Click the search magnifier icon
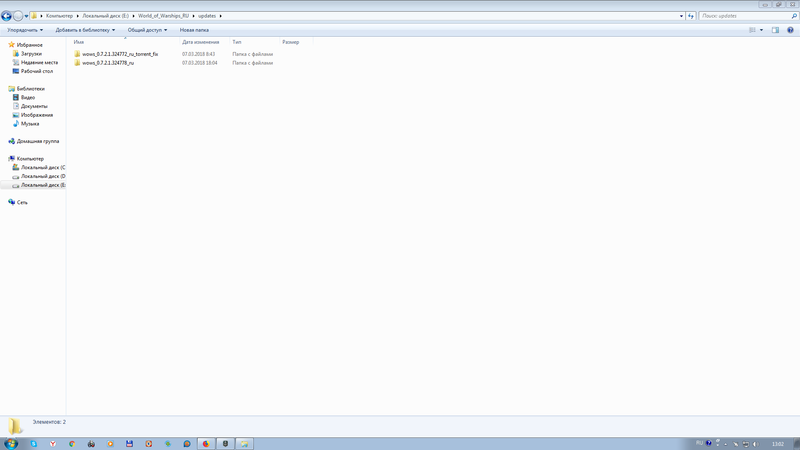This screenshot has width=800, height=450. click(x=794, y=16)
